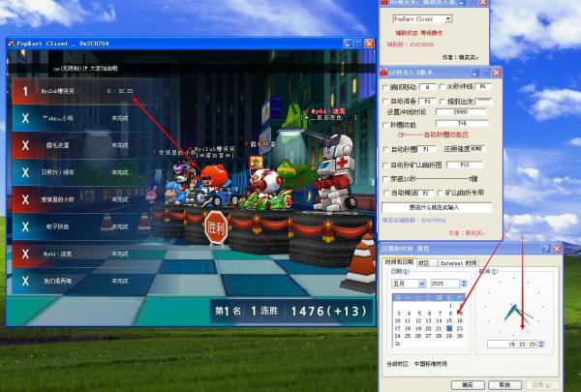Click the 29980 sprint time field
This screenshot has width=581, height=392.
[461, 111]
